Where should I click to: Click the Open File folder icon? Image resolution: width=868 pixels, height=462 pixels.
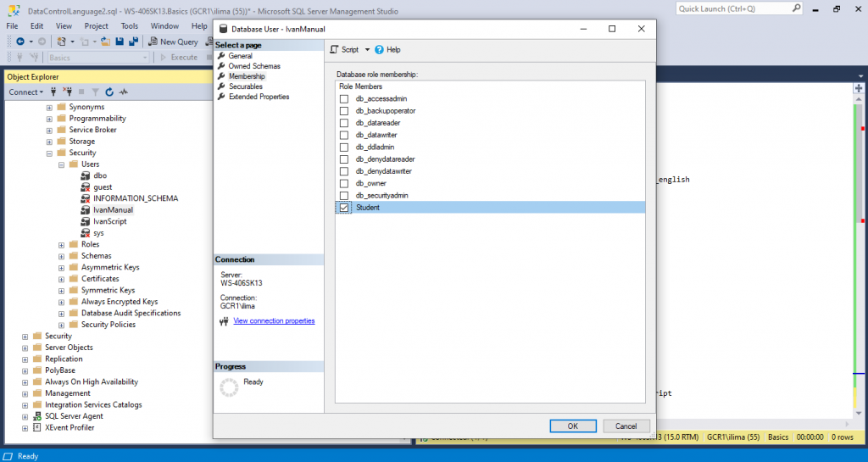(x=105, y=42)
